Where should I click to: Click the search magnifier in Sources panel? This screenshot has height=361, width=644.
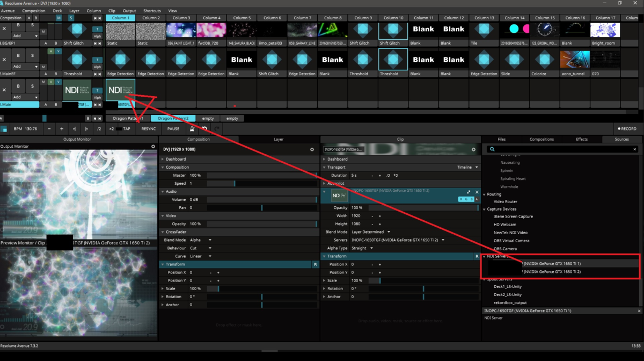(492, 149)
